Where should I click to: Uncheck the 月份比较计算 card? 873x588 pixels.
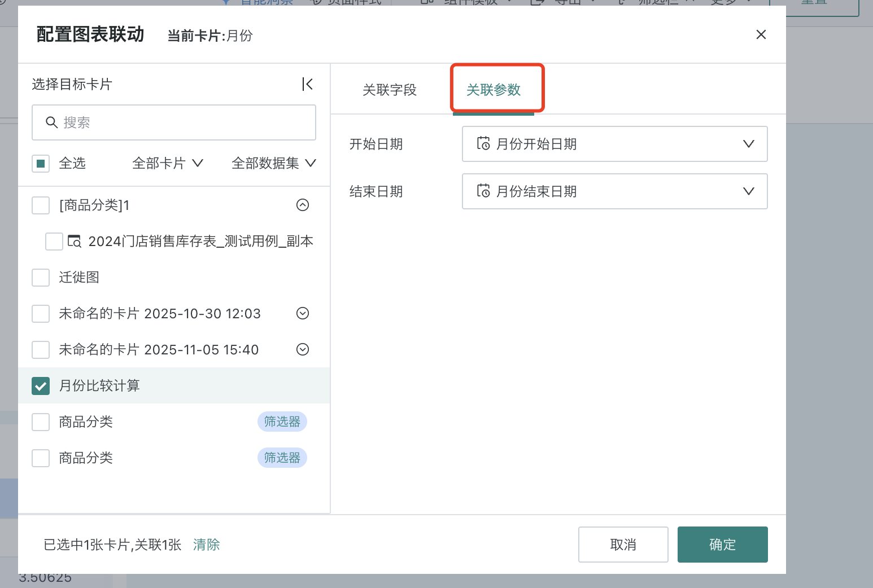[x=40, y=386]
